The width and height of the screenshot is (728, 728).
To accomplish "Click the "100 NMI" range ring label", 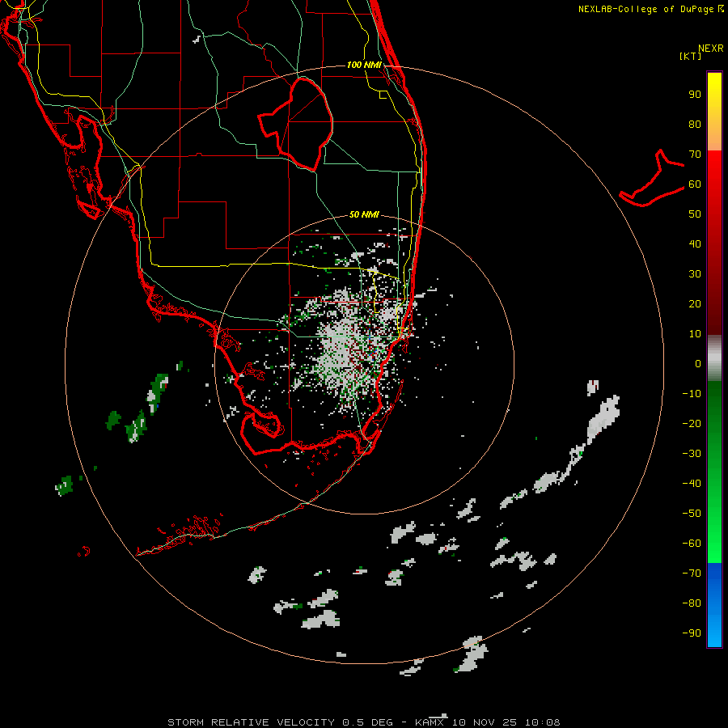I will coord(364,65).
